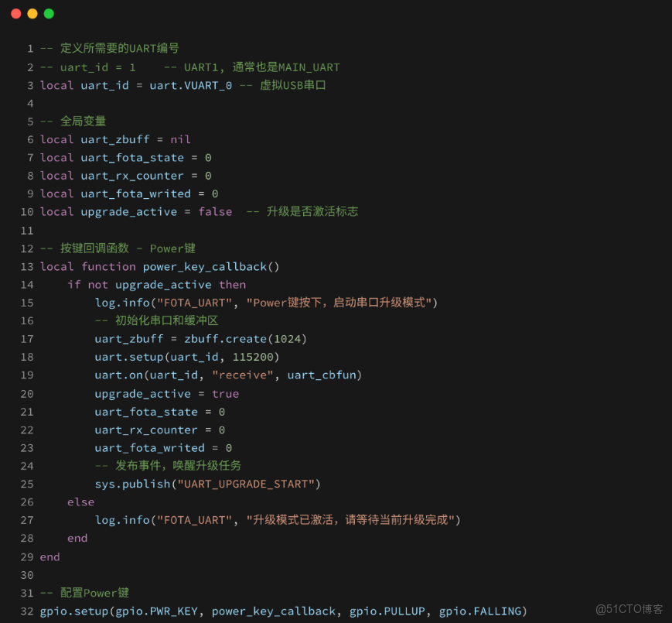Click the string 'Power键按下，启动串口升级模式'
Image resolution: width=672 pixels, height=623 pixels.
click(339, 303)
